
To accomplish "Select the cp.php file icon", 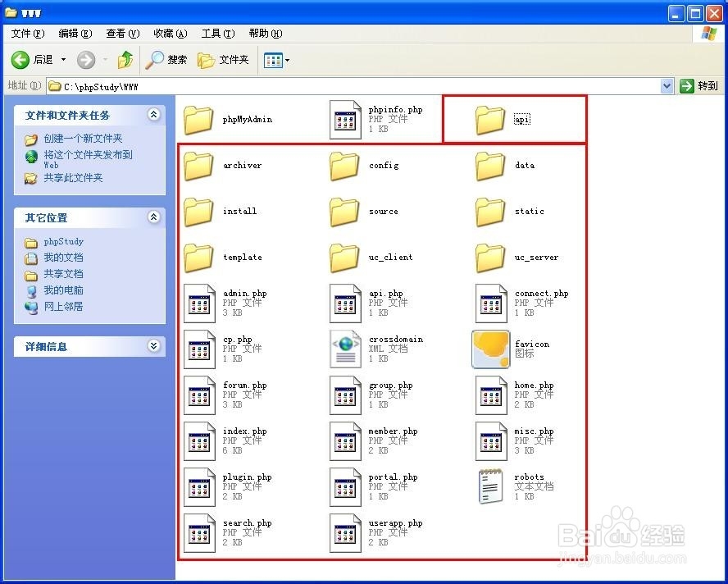I will tap(199, 349).
